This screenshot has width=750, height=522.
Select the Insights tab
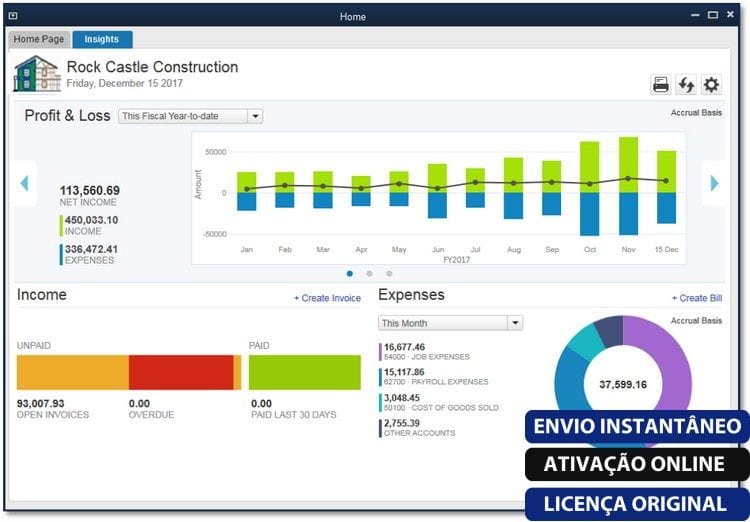pyautogui.click(x=102, y=39)
